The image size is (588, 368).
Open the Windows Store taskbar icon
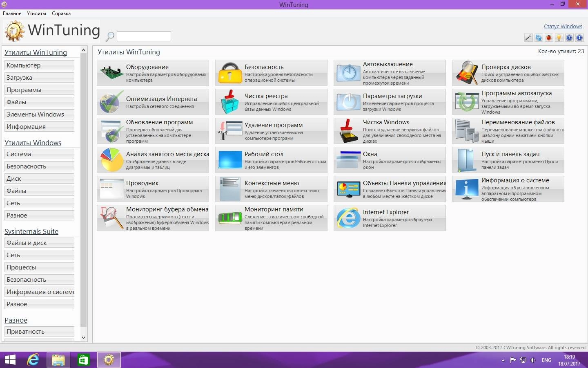pos(83,360)
